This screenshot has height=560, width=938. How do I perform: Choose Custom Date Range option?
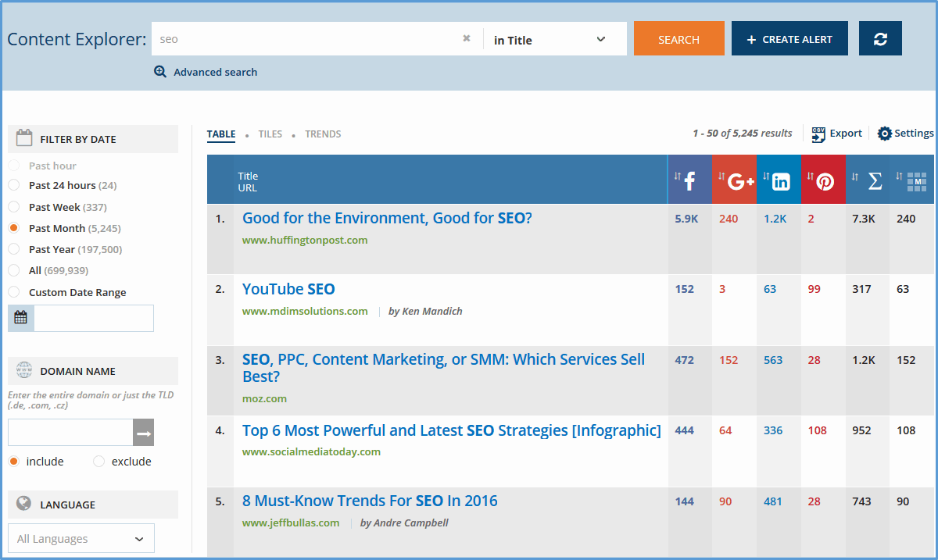click(x=13, y=292)
